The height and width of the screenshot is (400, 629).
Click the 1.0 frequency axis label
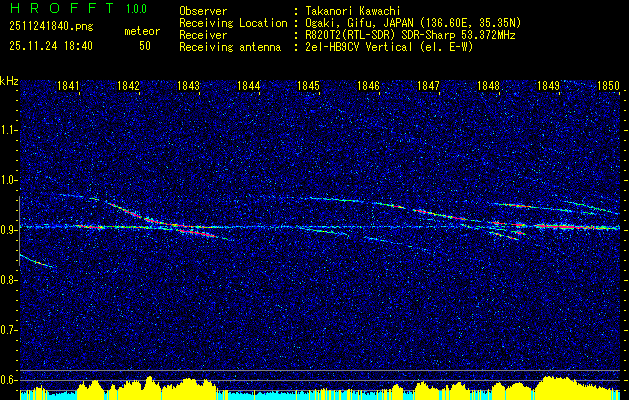pyautogui.click(x=8, y=180)
